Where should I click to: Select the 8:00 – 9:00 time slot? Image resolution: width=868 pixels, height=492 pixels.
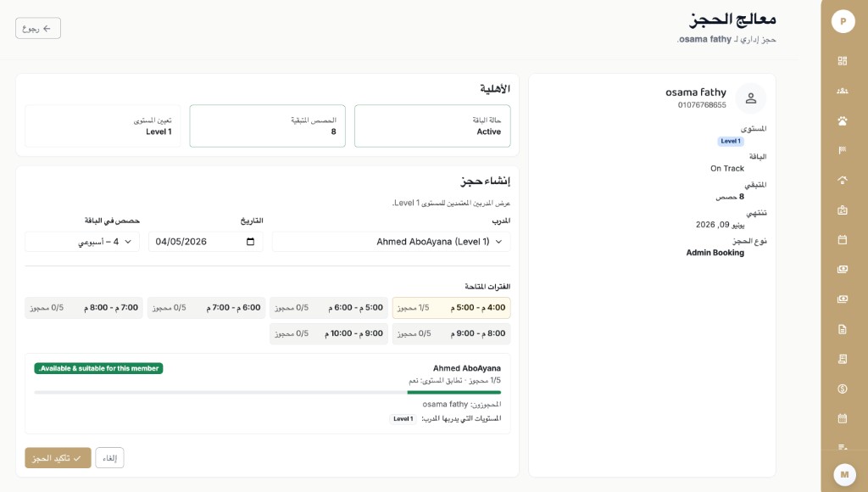click(x=451, y=333)
